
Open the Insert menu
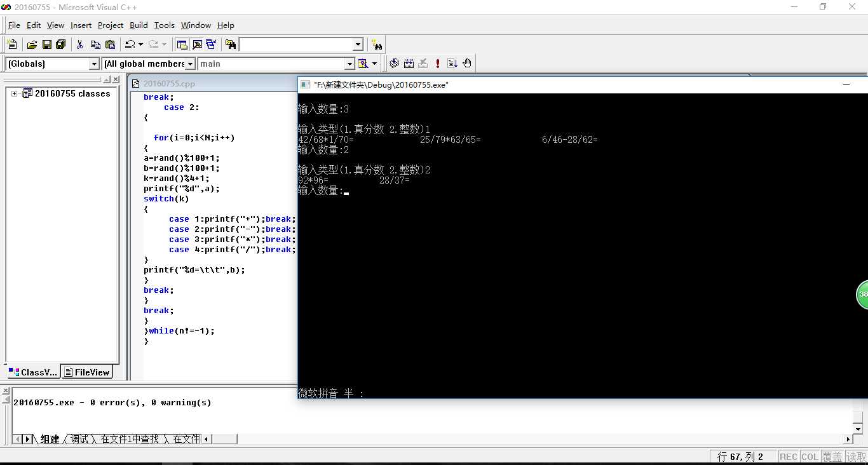pos(81,25)
